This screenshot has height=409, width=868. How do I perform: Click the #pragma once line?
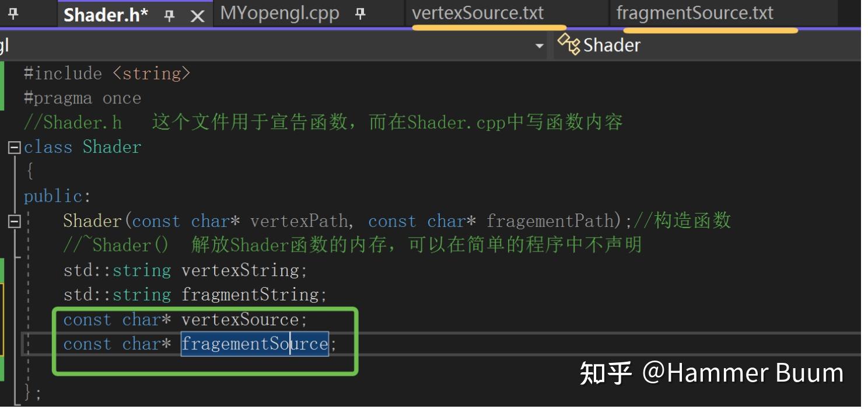[x=82, y=98]
